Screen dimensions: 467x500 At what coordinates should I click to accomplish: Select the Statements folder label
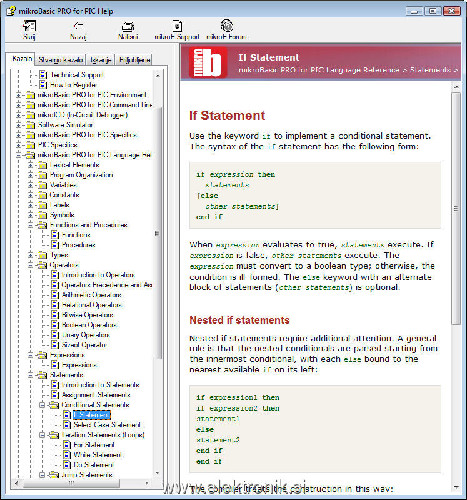66,375
